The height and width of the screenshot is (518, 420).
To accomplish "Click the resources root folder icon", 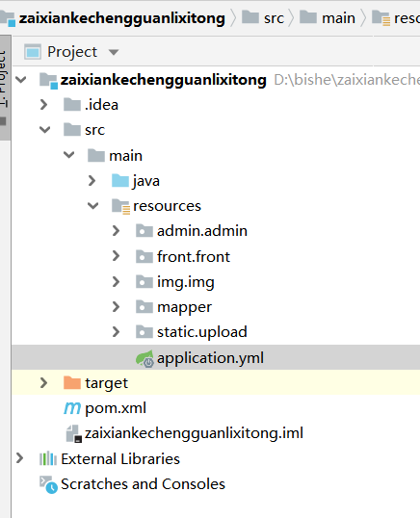I will (x=121, y=206).
